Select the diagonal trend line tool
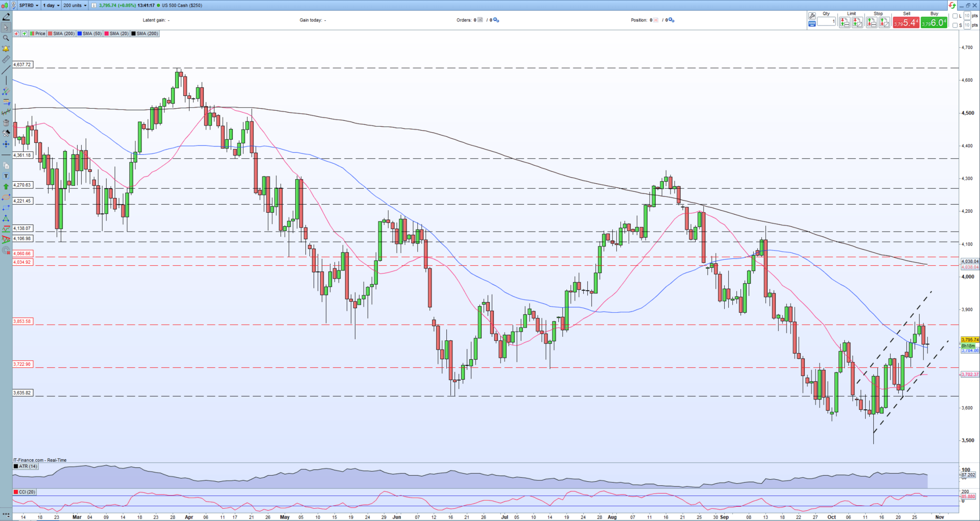980x521 pixels. coord(6,70)
